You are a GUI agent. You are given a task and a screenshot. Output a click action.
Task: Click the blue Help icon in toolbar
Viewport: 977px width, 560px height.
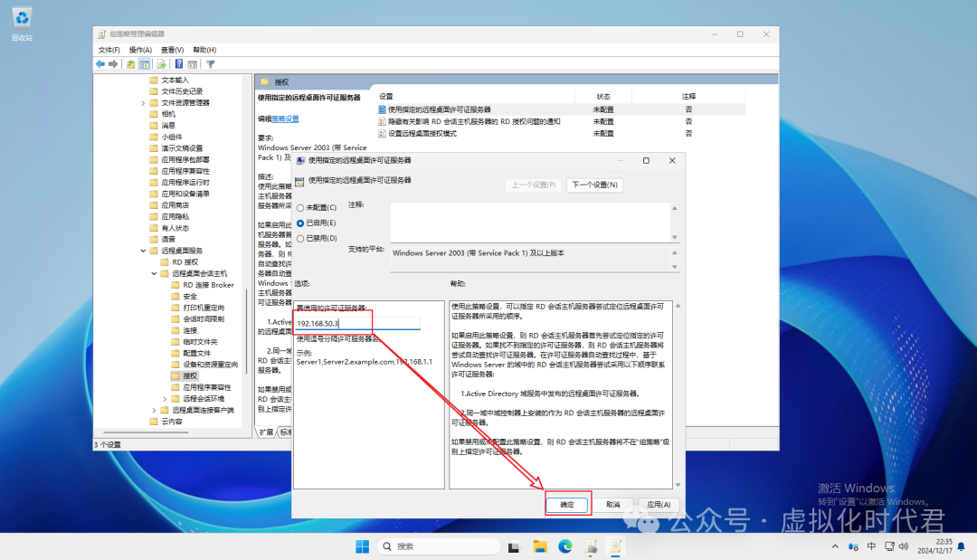coord(179,64)
